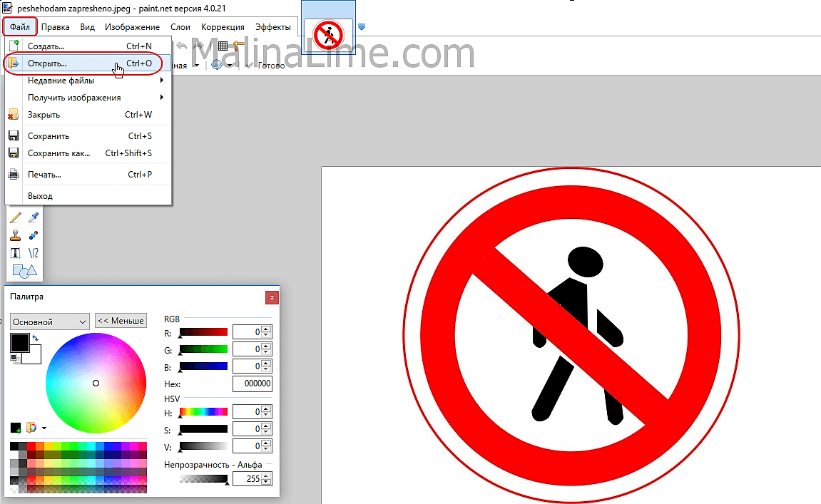Image resolution: width=821 pixels, height=504 pixels.
Task: Select the Color Picker eyedropper tool
Action: click(x=33, y=217)
